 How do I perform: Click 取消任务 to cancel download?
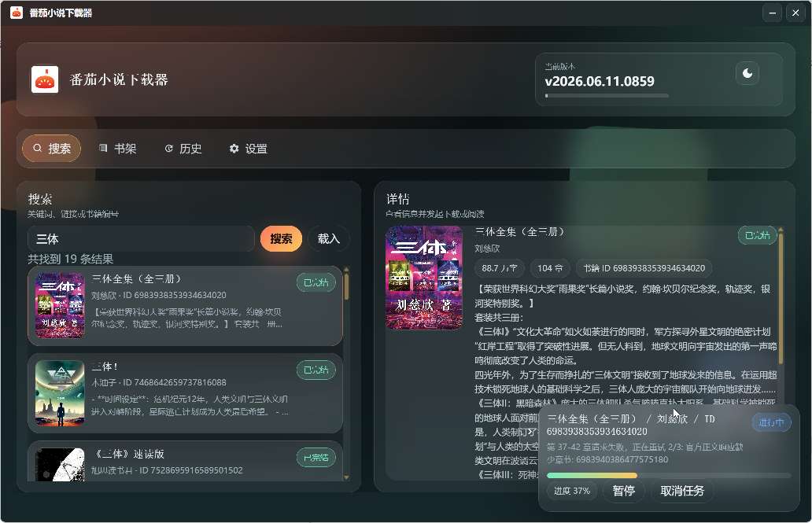tap(682, 491)
